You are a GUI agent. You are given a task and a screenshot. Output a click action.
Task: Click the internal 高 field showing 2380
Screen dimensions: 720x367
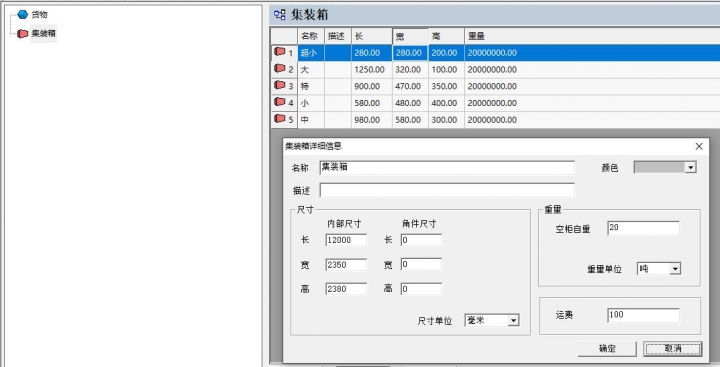click(x=346, y=289)
